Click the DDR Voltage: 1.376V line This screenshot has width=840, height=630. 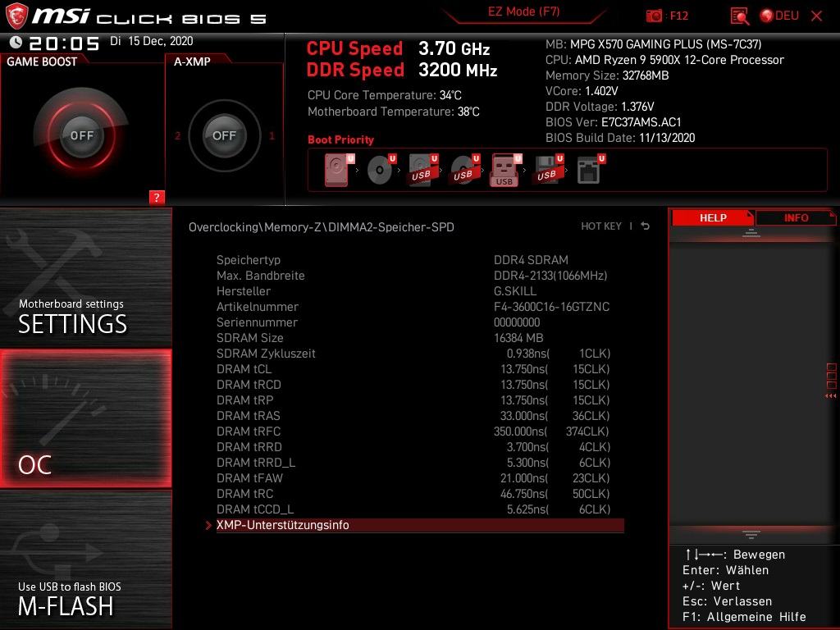[x=600, y=107]
